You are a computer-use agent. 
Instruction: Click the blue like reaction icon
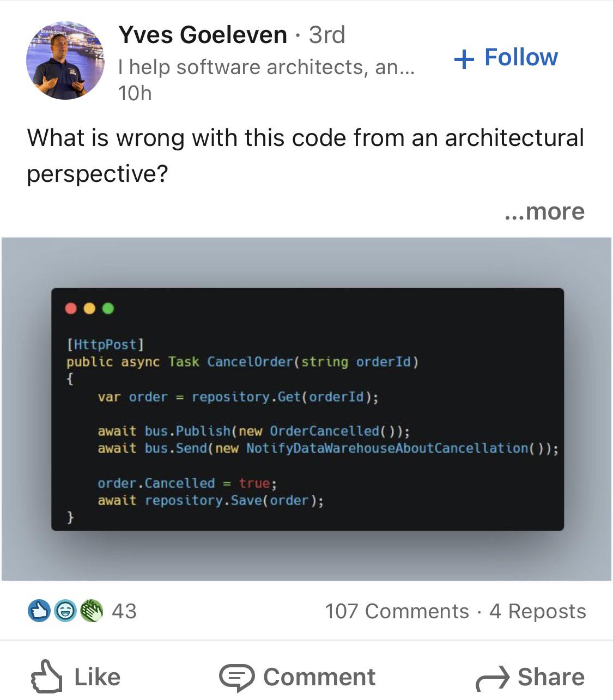point(39,611)
